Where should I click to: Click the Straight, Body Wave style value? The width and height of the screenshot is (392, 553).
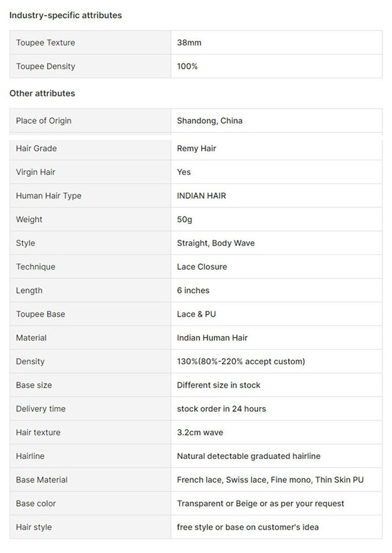pyautogui.click(x=216, y=243)
